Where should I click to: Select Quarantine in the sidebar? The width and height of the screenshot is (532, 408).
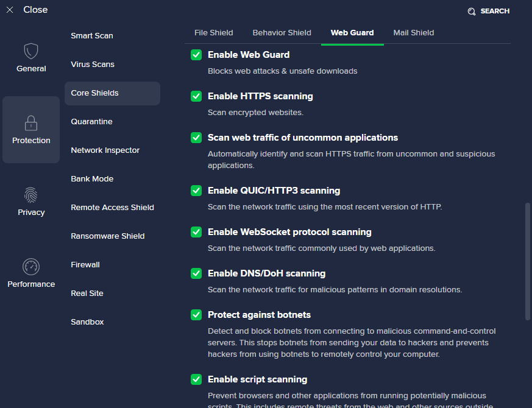pyautogui.click(x=91, y=122)
